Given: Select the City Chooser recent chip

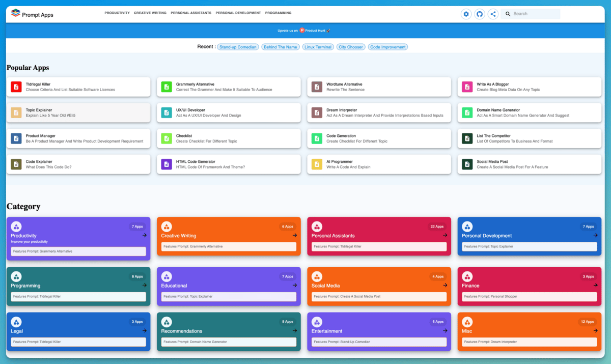Looking at the screenshot, I should pos(351,47).
